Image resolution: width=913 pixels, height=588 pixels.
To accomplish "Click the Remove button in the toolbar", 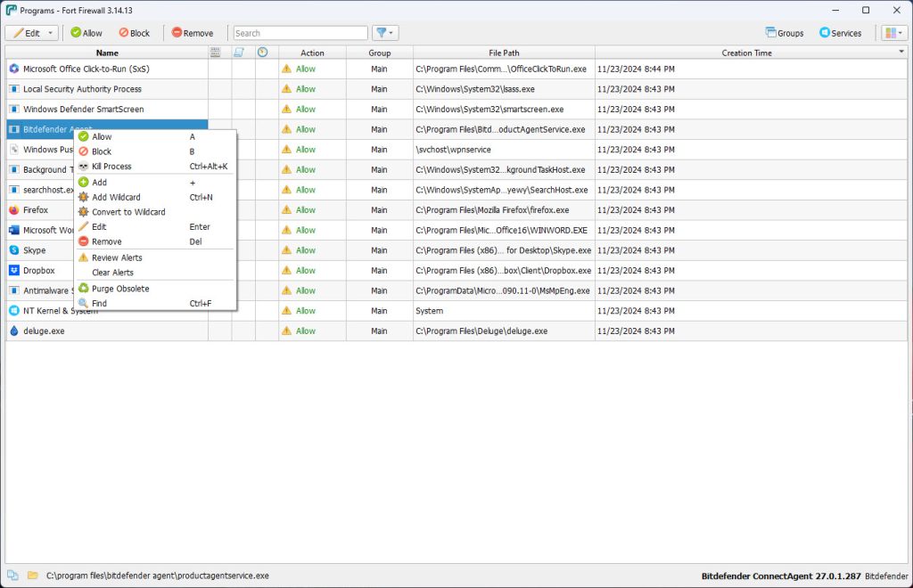I will pos(193,33).
